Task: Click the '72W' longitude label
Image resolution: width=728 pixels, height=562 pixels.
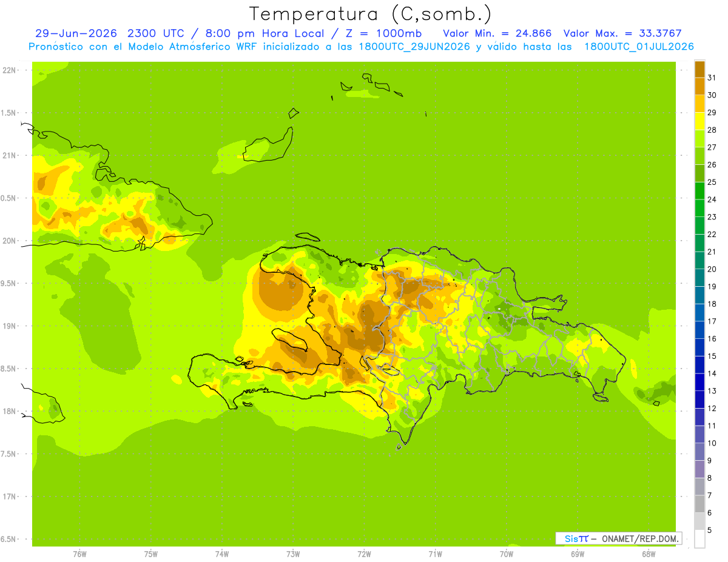Action: click(x=364, y=554)
